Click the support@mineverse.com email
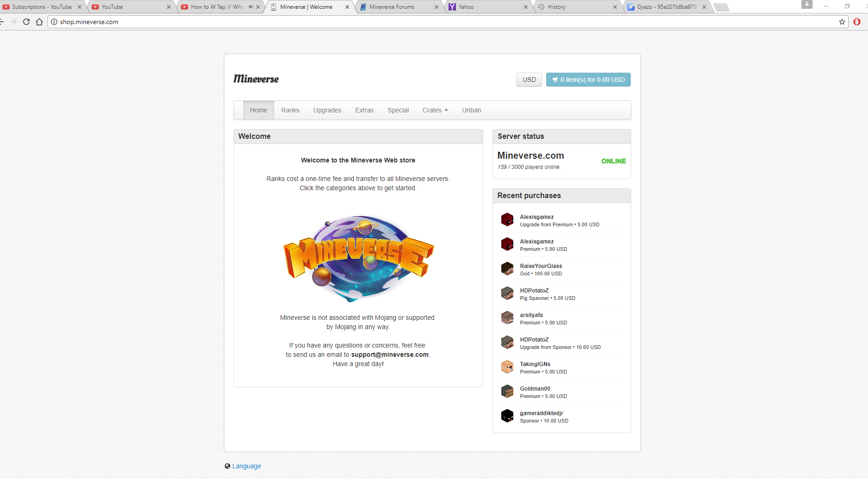Image resolution: width=868 pixels, height=479 pixels. click(x=390, y=355)
